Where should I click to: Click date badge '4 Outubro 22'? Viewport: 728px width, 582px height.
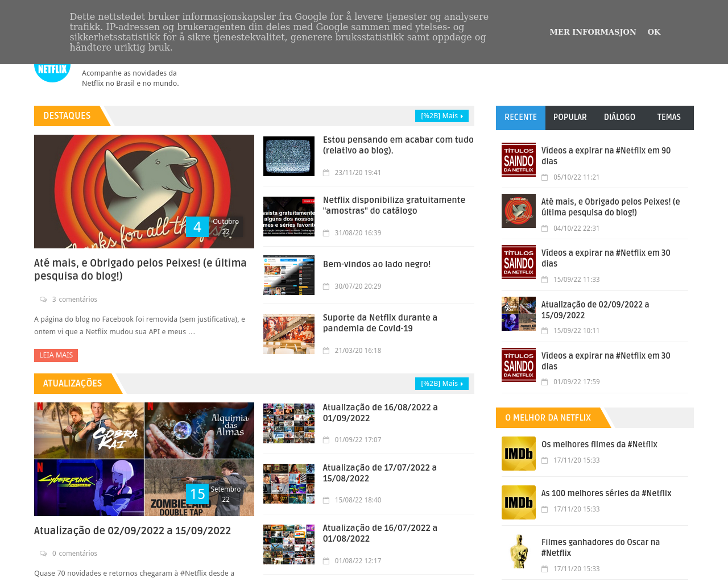tap(214, 227)
